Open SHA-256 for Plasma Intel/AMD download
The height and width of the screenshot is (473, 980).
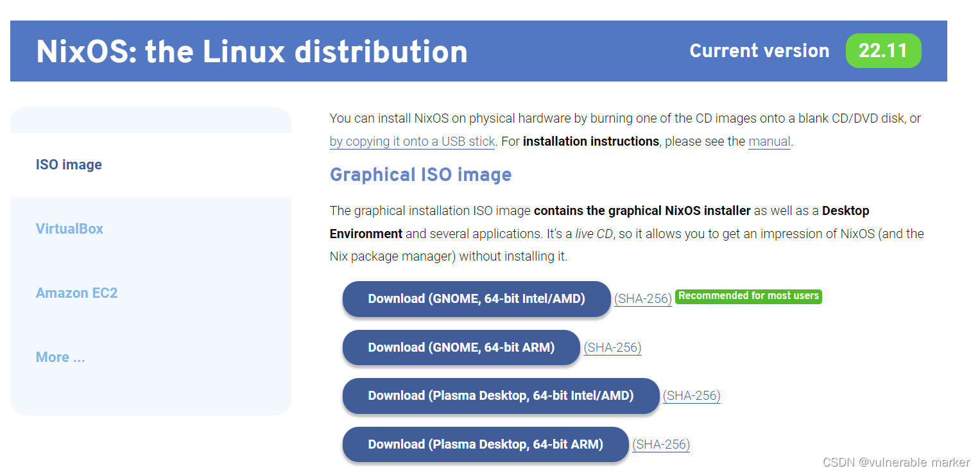tap(691, 396)
